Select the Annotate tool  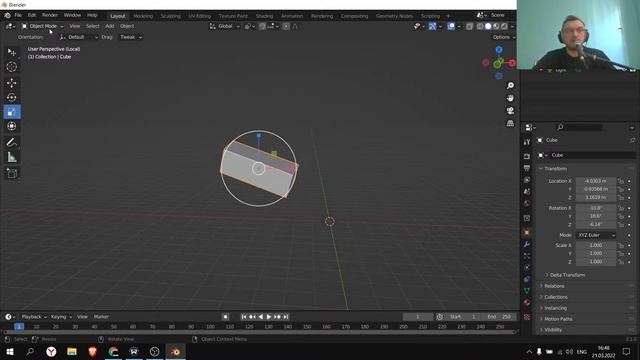tap(12, 142)
